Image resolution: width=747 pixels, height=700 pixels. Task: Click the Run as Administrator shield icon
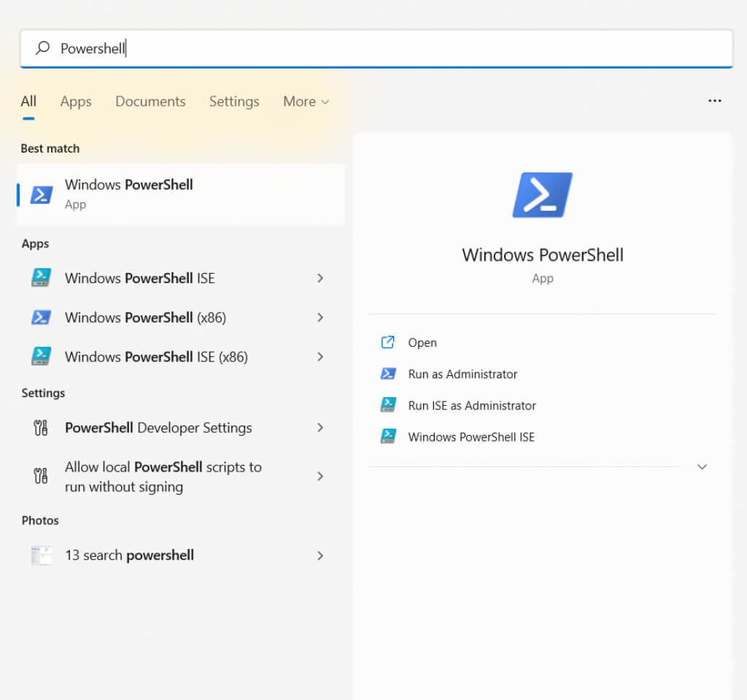click(388, 374)
